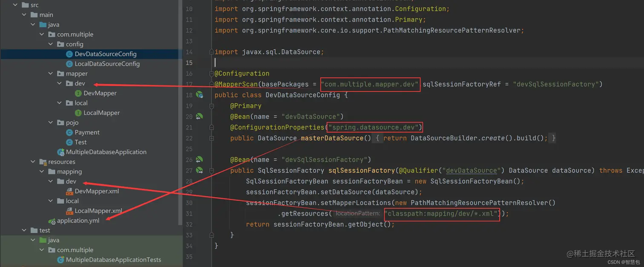This screenshot has height=267, width=644.
Task: Select application.yml in resources
Action: click(78, 221)
